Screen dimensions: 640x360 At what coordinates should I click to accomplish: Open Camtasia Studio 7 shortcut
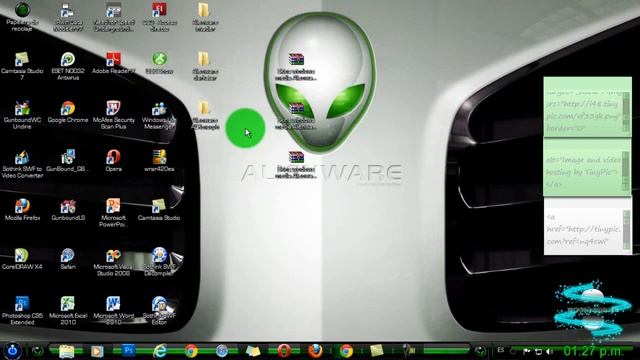[22, 65]
